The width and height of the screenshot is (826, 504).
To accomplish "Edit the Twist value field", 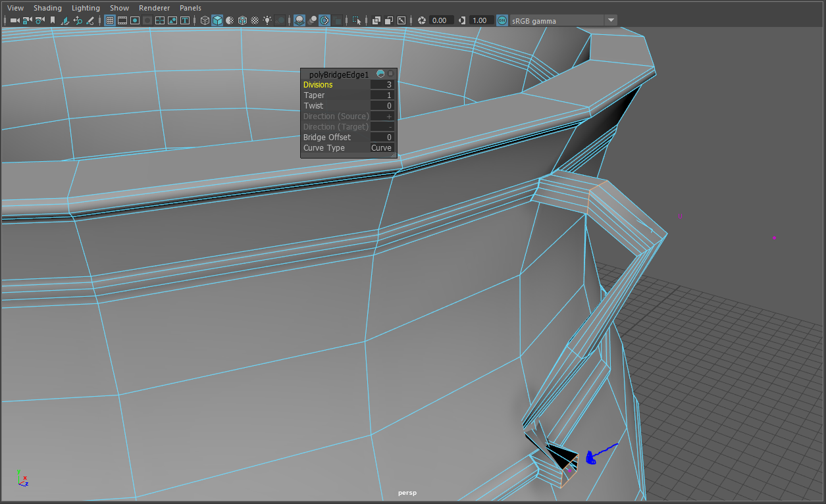I will pos(382,105).
